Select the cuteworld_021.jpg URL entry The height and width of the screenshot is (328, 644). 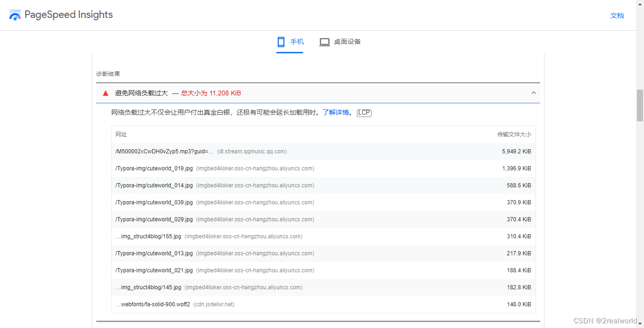click(x=154, y=270)
